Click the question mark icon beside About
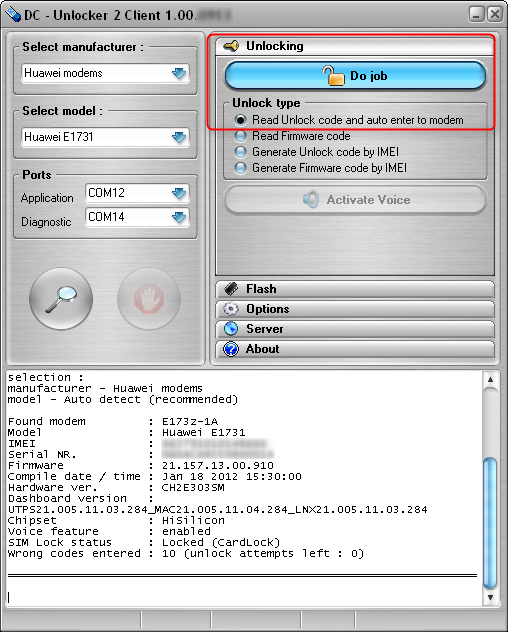508x632 pixels. (231, 349)
